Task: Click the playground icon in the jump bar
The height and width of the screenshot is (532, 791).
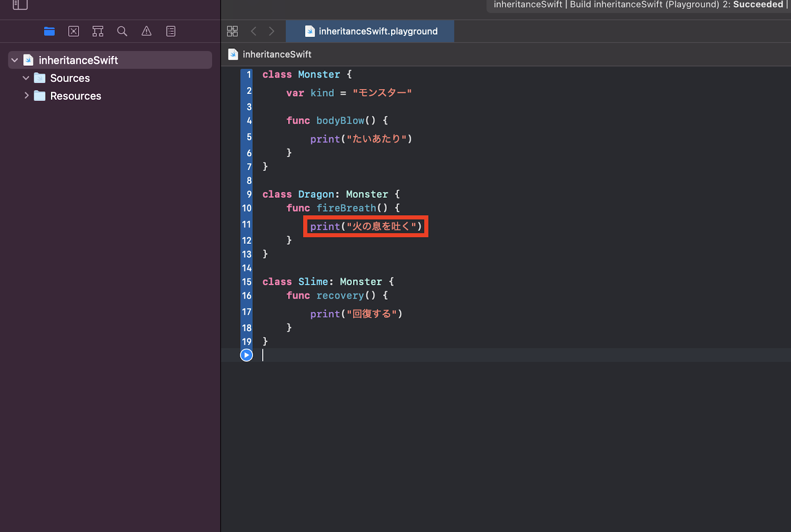Action: click(x=233, y=54)
